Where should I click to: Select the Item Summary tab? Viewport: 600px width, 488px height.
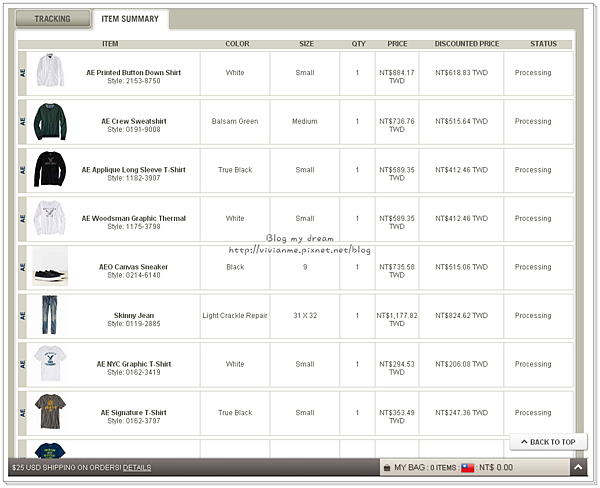[130, 19]
